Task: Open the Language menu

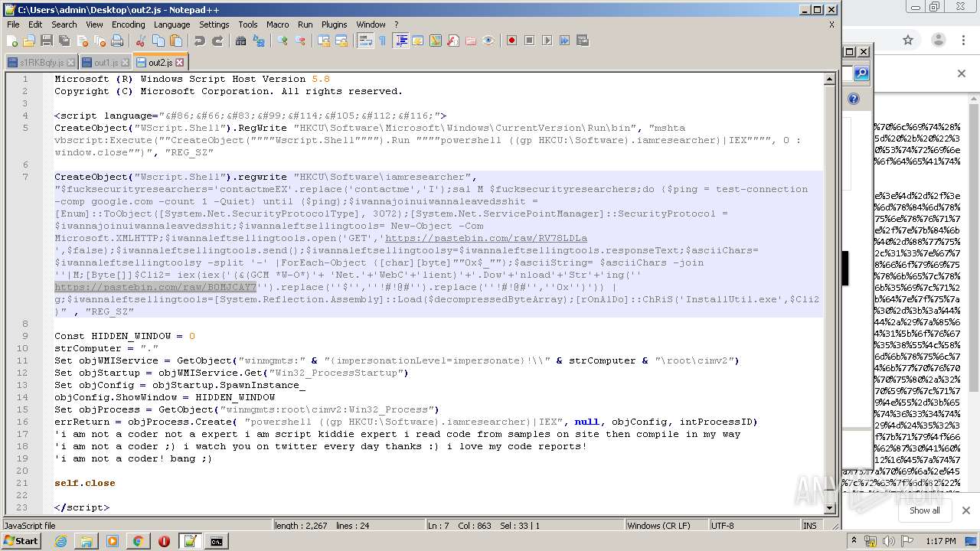Action: click(171, 24)
